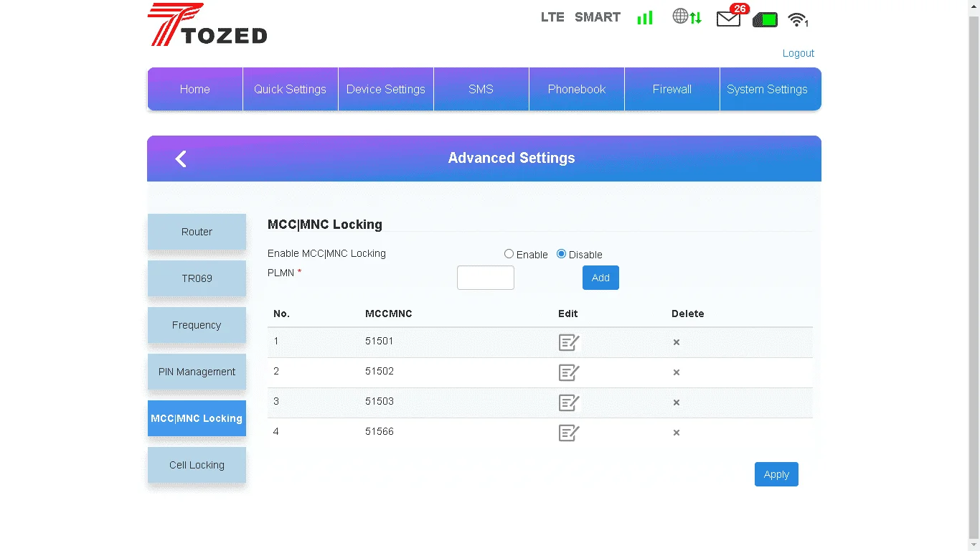
Task: Click the No. column header
Action: (x=281, y=314)
